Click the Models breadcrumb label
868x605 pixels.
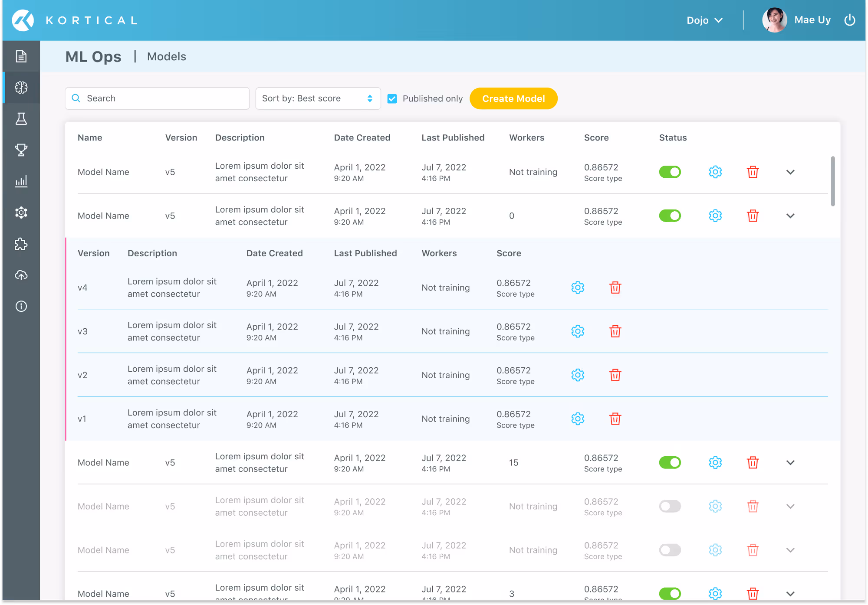tap(166, 56)
